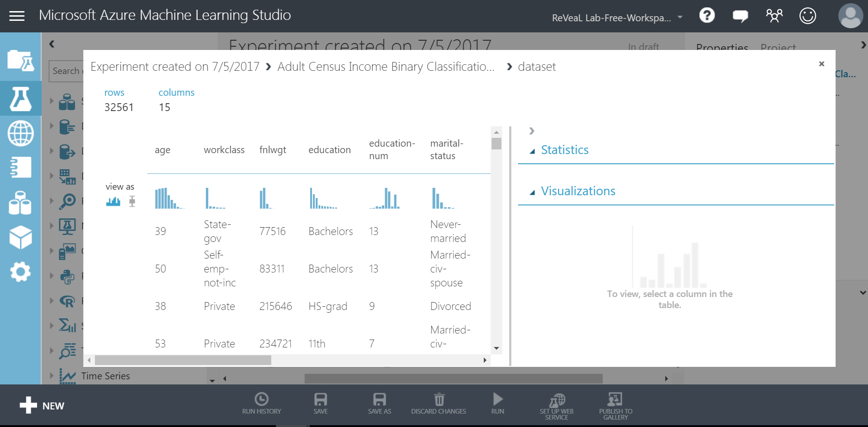
Task: Open the Settings gear sidebar icon
Action: 20,272
